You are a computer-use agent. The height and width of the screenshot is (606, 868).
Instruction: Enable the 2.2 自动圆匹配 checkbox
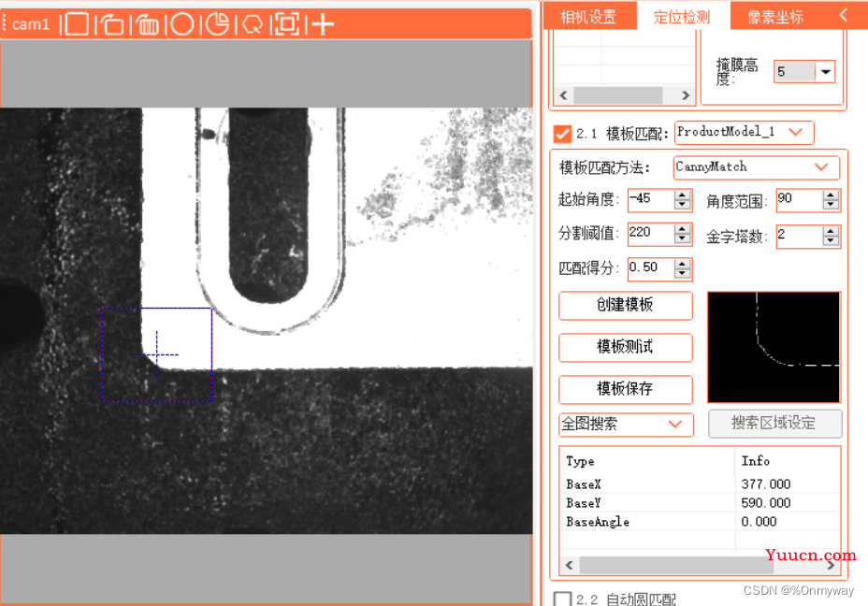coord(562,599)
